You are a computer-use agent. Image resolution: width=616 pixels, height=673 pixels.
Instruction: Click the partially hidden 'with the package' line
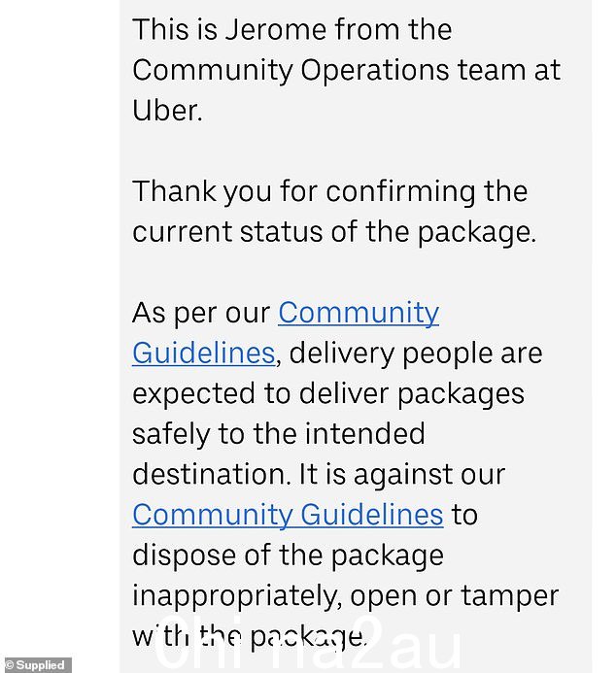250,636
